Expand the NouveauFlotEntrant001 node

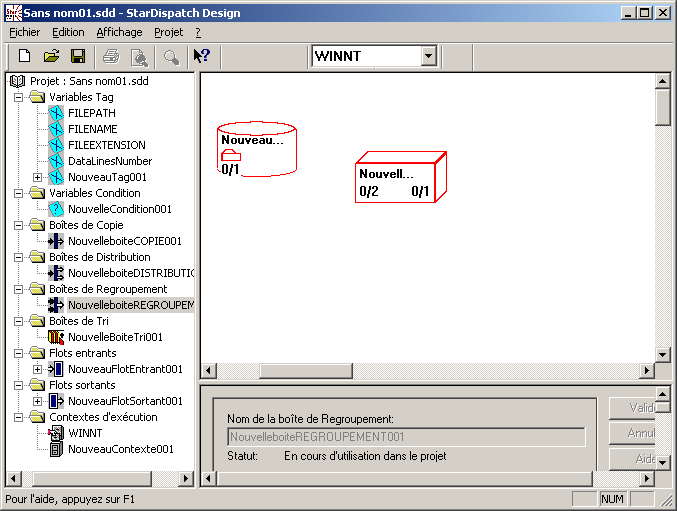coord(37,369)
